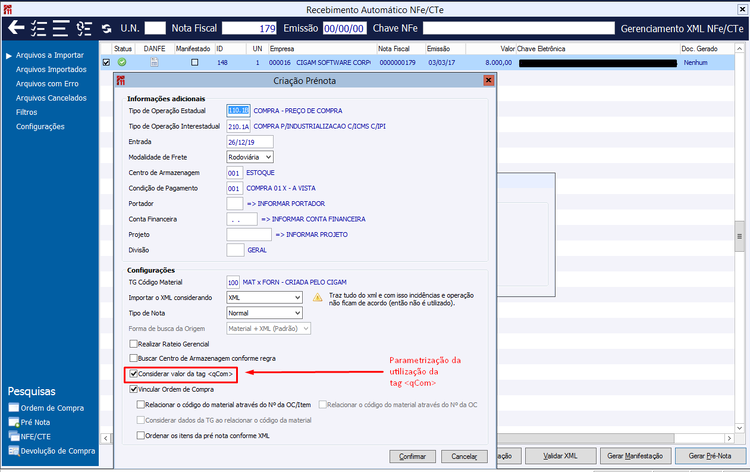Screen dimensions: 750x472
Task: Click the Entrada date field
Action: pos(250,142)
